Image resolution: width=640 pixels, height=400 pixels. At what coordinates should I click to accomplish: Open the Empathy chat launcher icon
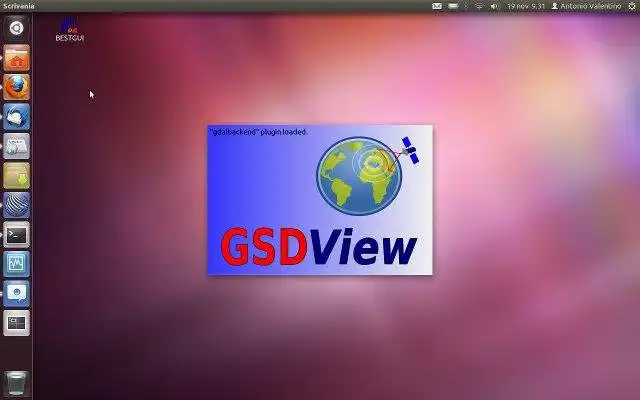tap(17, 293)
